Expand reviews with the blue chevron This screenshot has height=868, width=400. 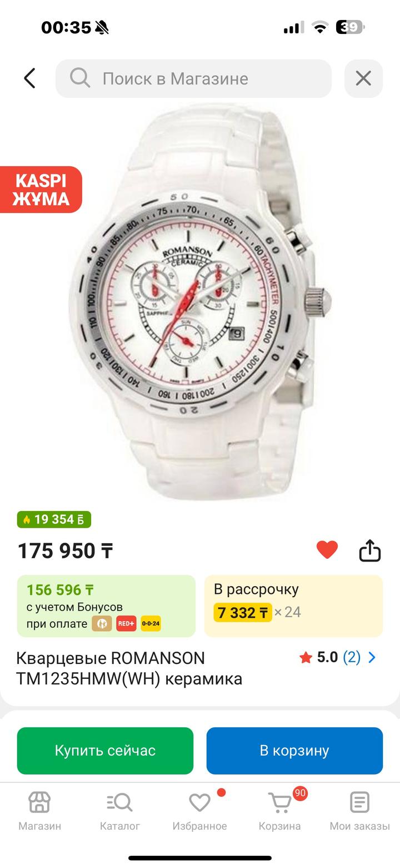372,658
